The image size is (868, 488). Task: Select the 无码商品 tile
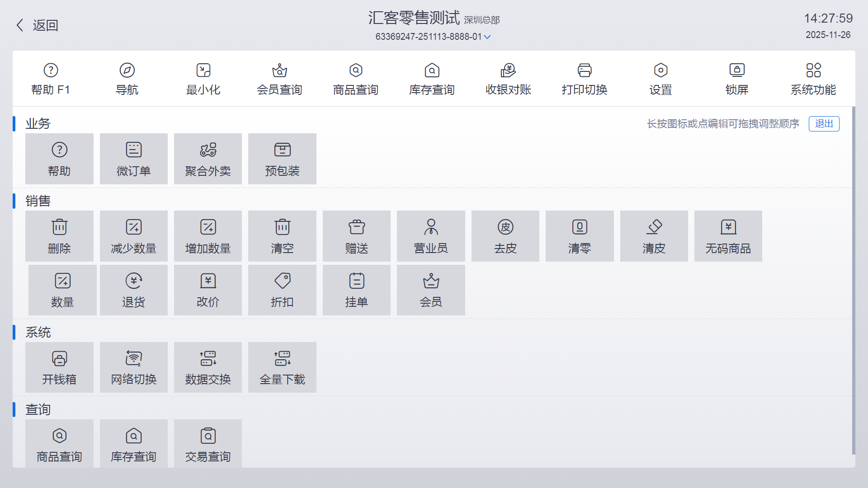[728, 236]
